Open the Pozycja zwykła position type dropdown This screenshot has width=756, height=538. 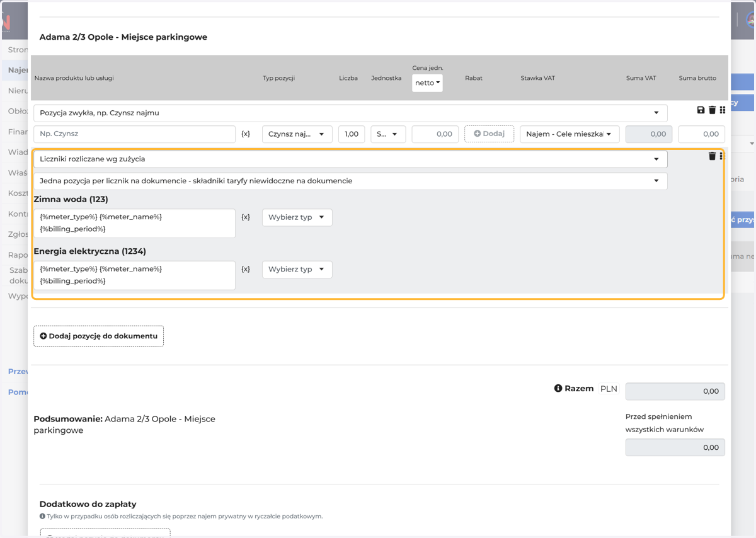(x=350, y=113)
